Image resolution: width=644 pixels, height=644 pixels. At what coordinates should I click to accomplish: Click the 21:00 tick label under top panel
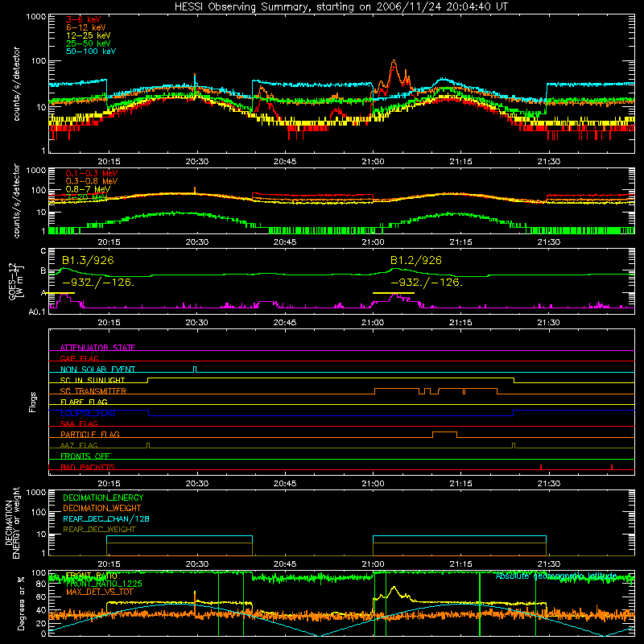pos(373,162)
